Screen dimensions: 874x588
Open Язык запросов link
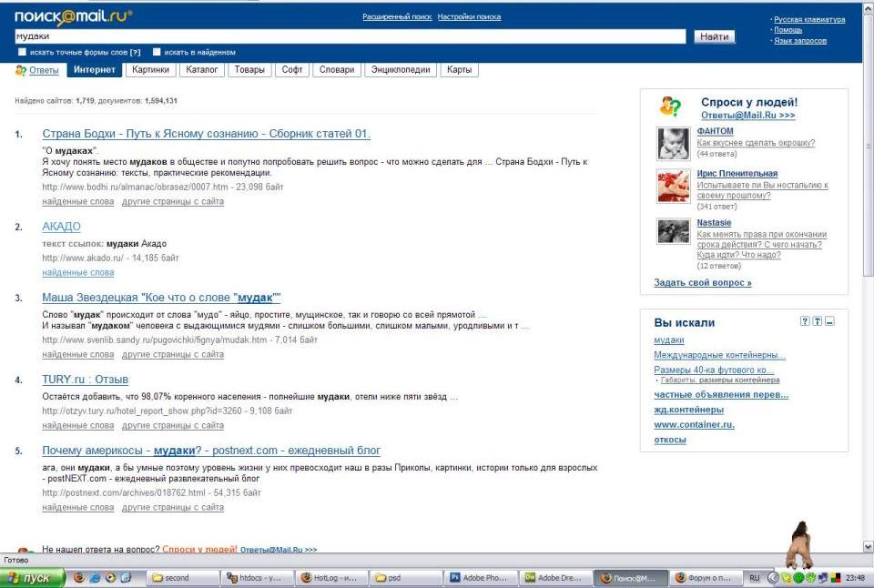click(800, 41)
